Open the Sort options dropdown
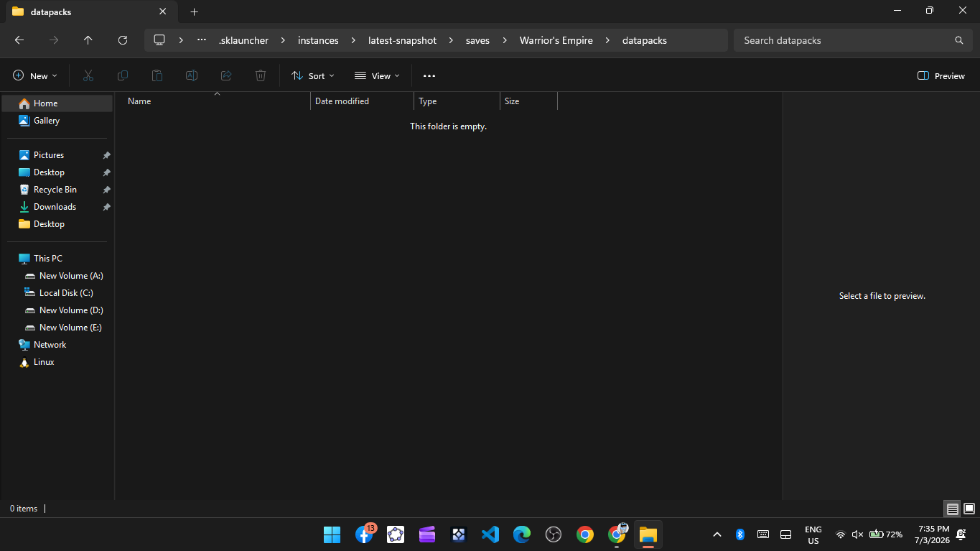 (x=313, y=75)
